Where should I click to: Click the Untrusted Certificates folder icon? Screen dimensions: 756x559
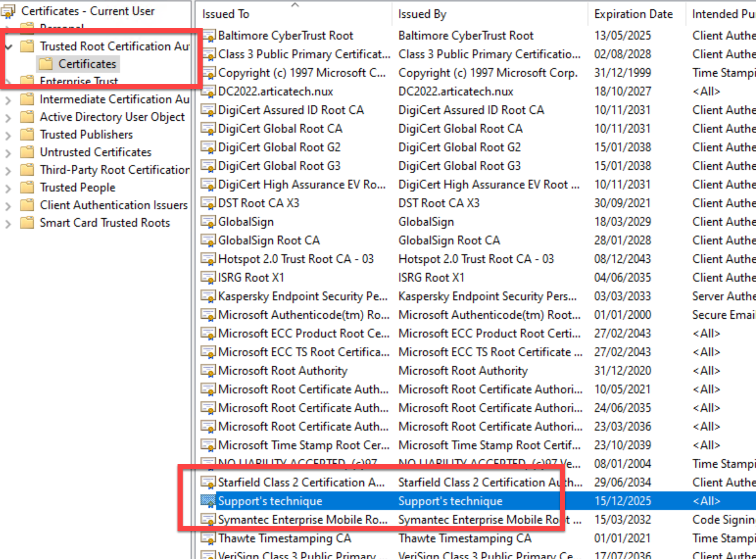pos(27,152)
